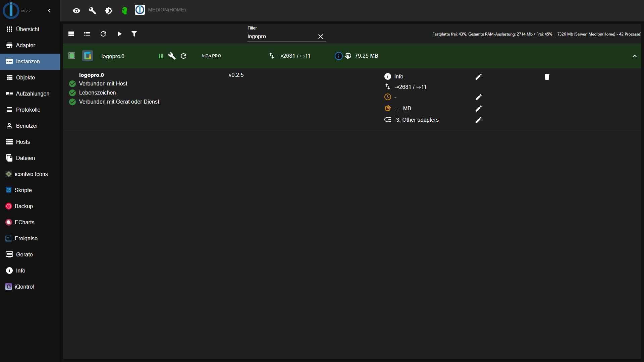Switch instances to table view icon

click(x=71, y=34)
